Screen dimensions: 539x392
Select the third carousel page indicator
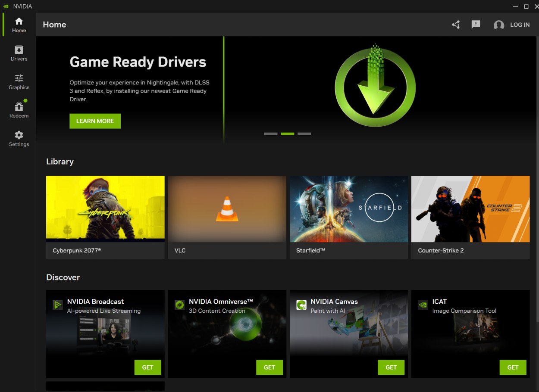coord(304,134)
